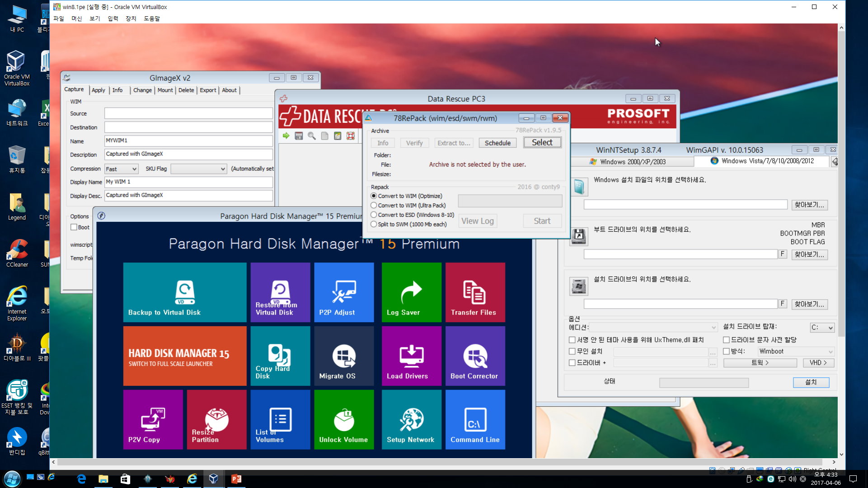868x488 pixels.
Task: Open List of Volumes tile
Action: point(280,420)
